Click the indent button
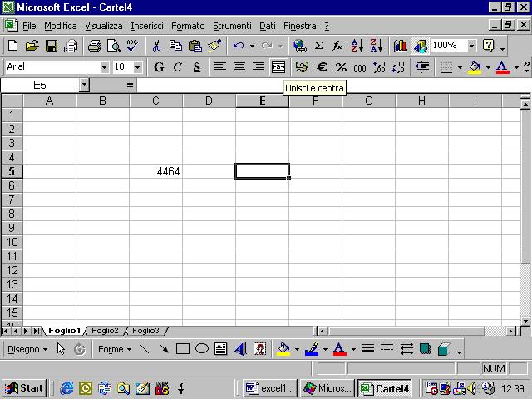Viewport: 532px width, 399px height. [422, 67]
